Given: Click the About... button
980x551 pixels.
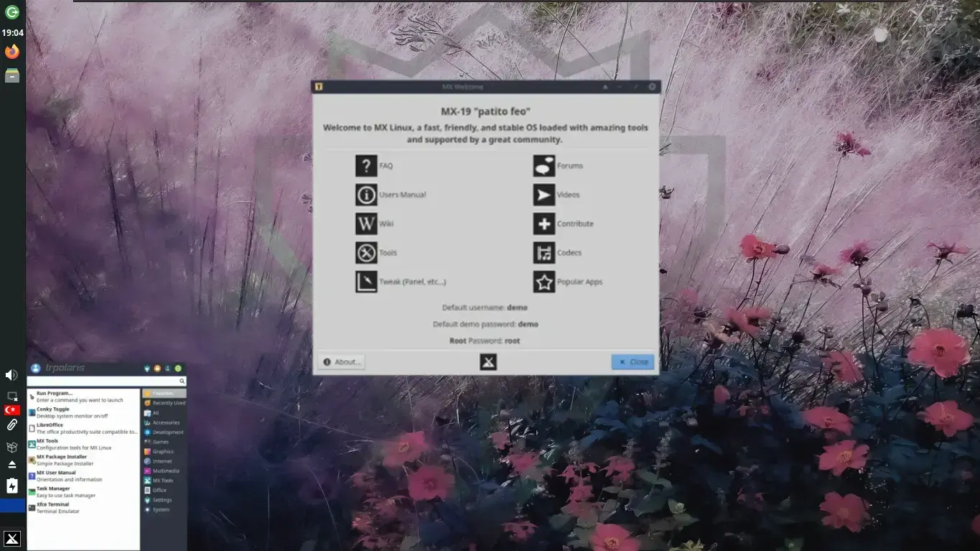Looking at the screenshot, I should tap(341, 362).
